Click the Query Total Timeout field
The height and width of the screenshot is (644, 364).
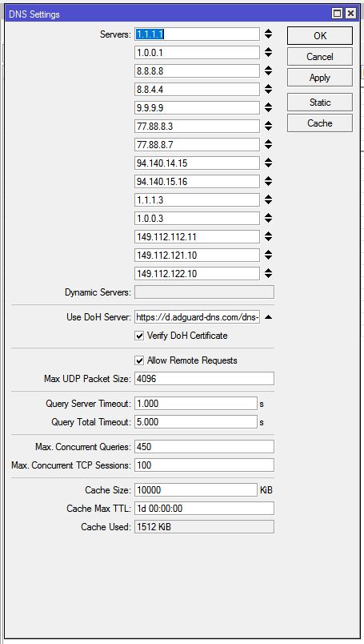(196, 422)
